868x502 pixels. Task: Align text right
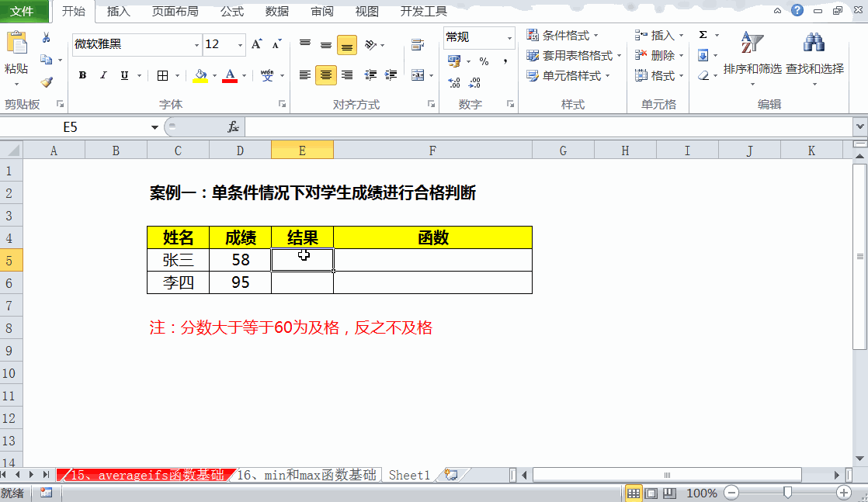click(347, 75)
